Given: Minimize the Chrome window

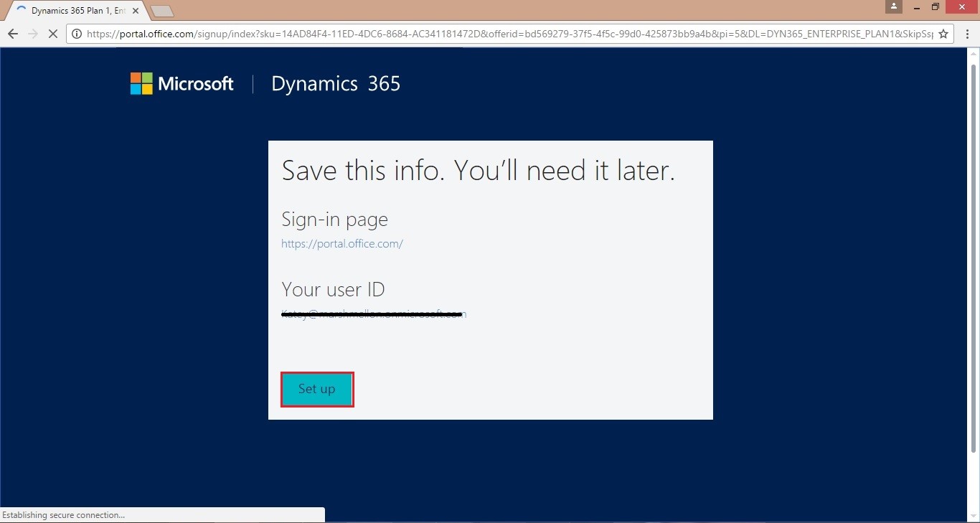Looking at the screenshot, I should 916,6.
